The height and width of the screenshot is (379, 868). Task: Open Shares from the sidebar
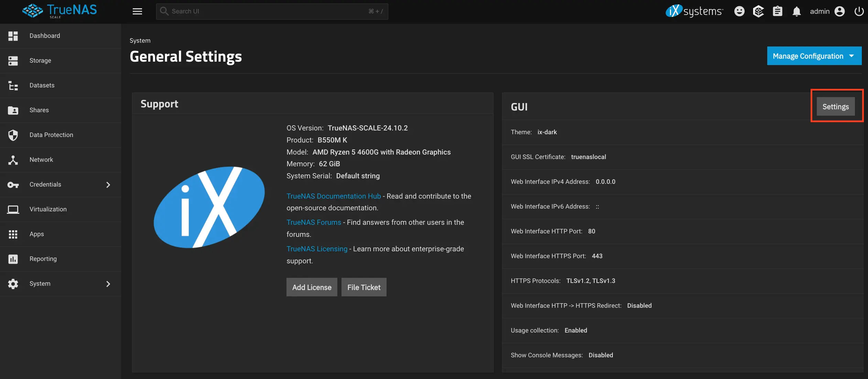pos(39,110)
